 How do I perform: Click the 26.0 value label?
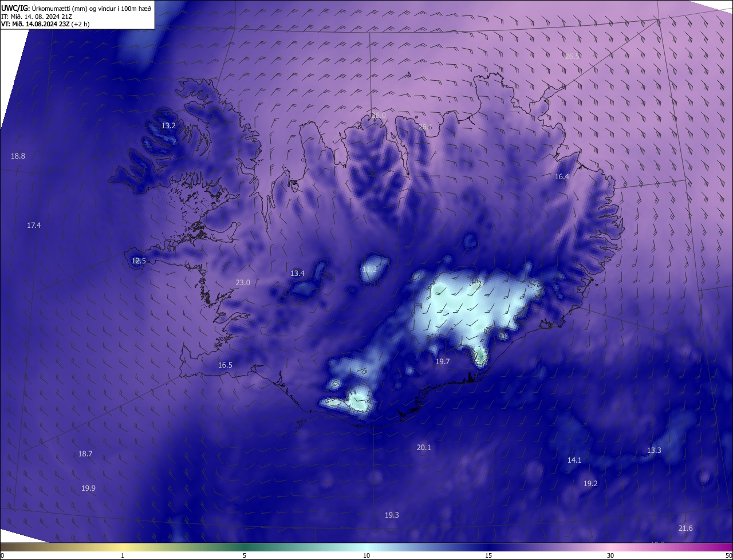click(379, 115)
